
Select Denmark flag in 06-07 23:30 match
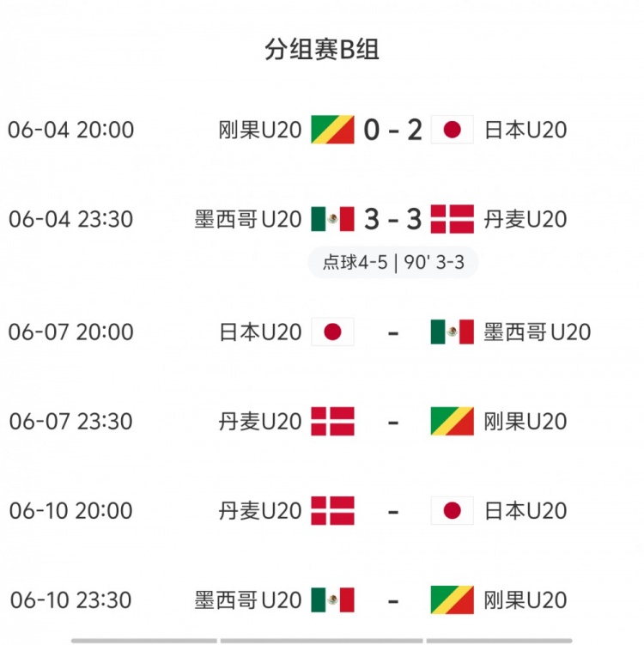332,421
